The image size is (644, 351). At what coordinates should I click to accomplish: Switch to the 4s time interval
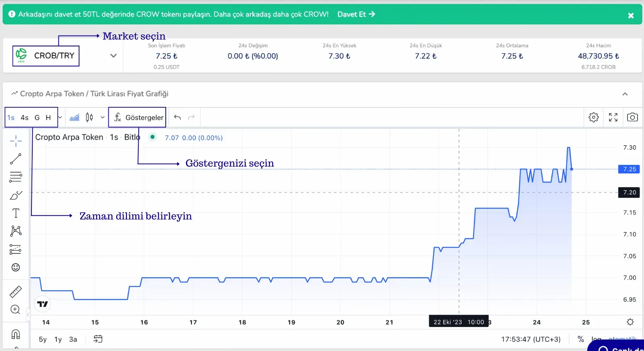point(25,117)
